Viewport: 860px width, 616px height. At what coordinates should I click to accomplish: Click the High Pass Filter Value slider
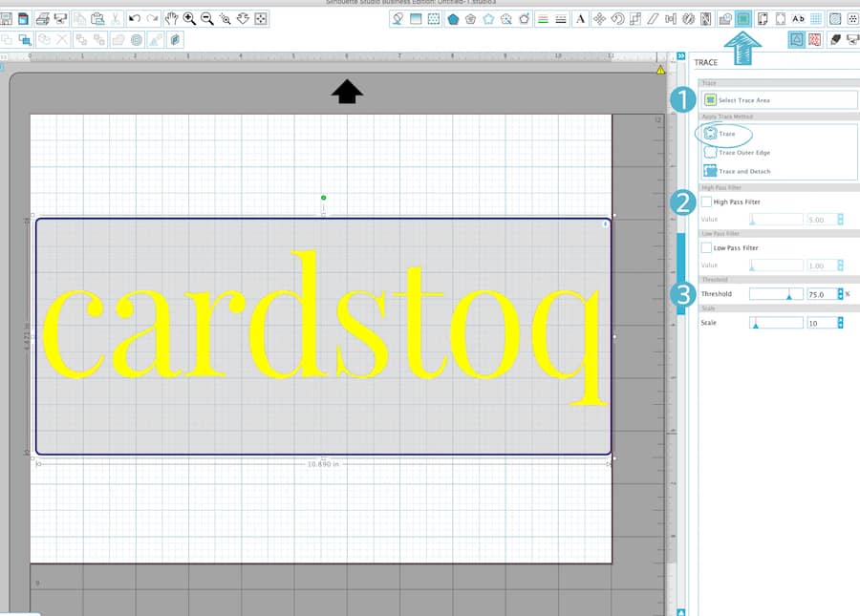(776, 220)
